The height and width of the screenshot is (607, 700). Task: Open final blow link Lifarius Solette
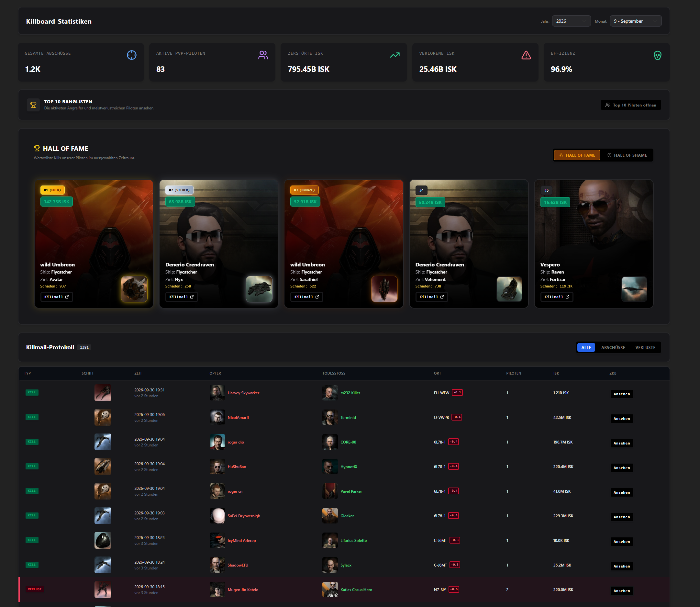coord(353,541)
